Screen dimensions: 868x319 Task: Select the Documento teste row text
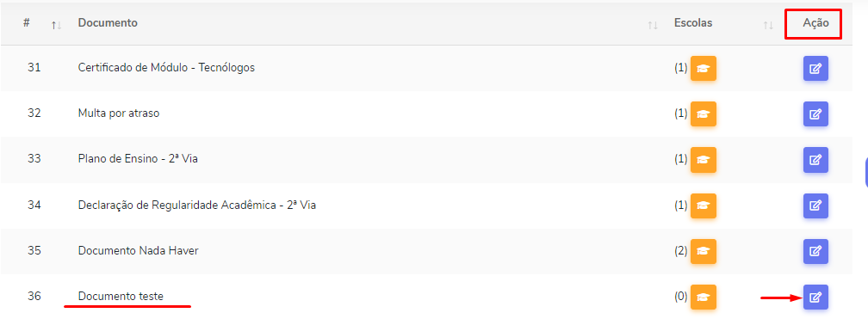click(x=121, y=297)
